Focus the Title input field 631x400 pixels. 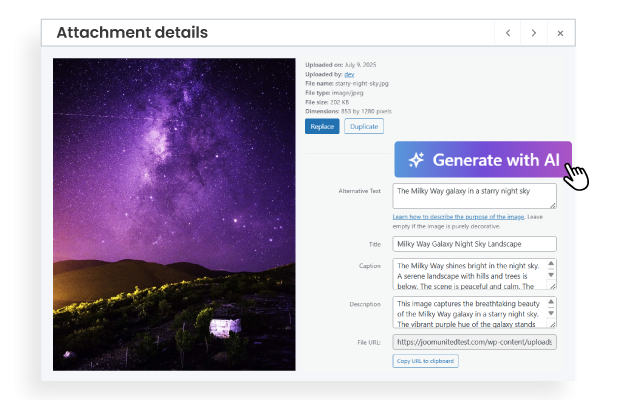coord(474,243)
